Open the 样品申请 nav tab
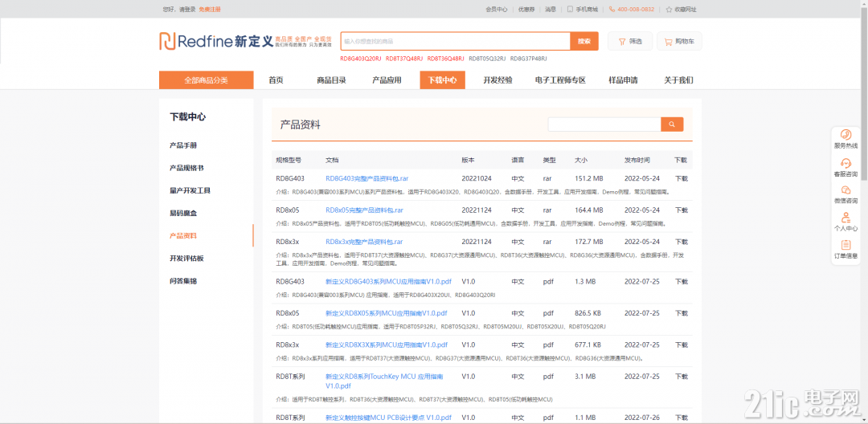 [623, 80]
